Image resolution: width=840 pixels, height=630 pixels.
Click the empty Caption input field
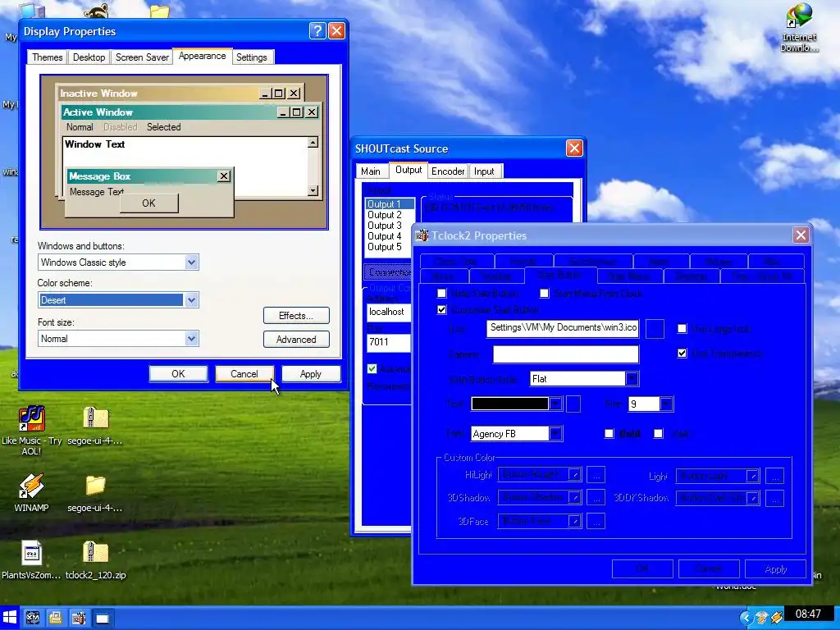566,354
